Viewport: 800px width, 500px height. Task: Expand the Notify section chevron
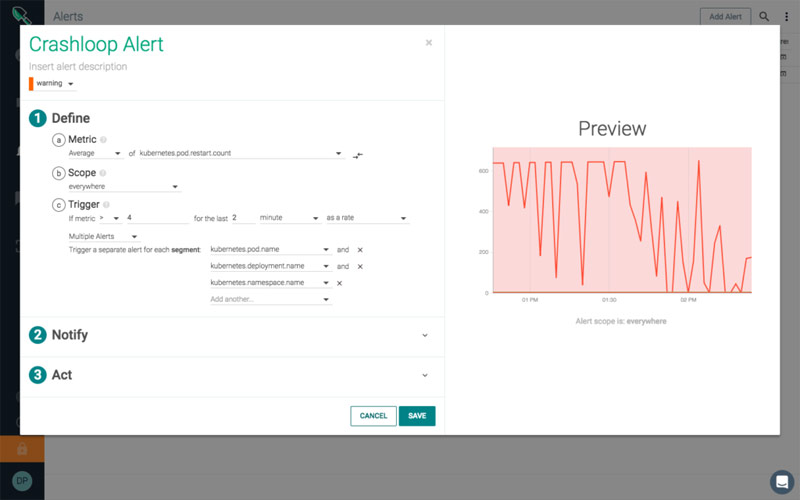(425, 336)
